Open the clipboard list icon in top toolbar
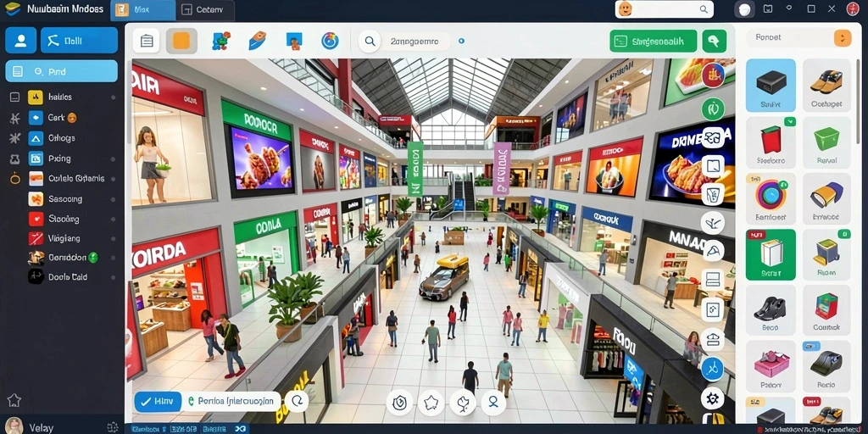The width and height of the screenshot is (868, 434). pos(147,41)
